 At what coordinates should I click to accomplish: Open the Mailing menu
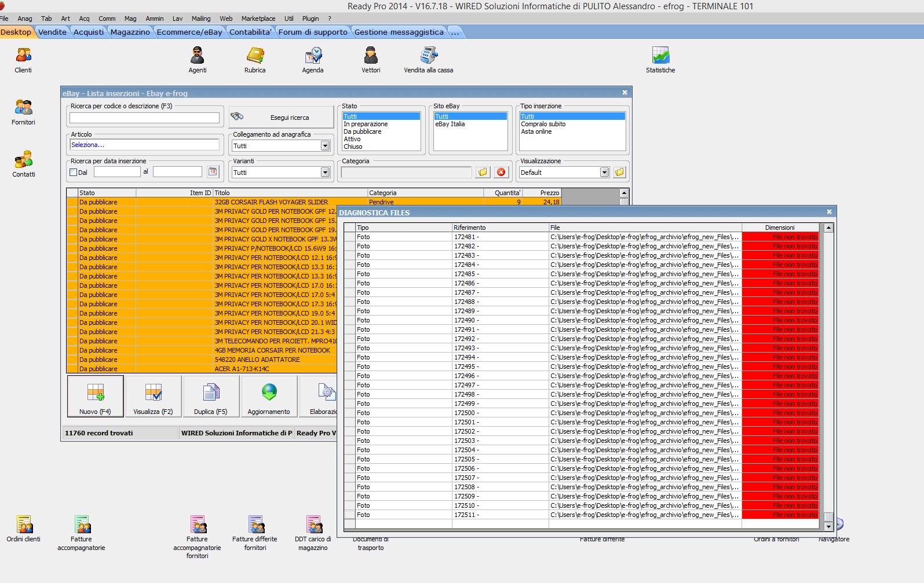(x=201, y=19)
